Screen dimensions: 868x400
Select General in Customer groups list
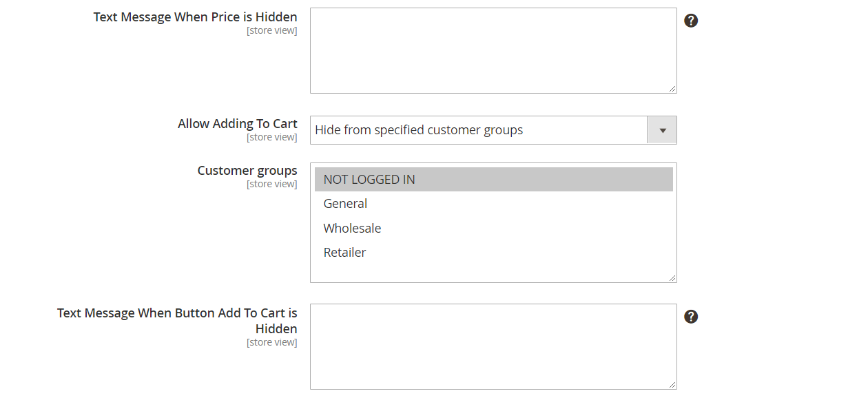tap(345, 204)
